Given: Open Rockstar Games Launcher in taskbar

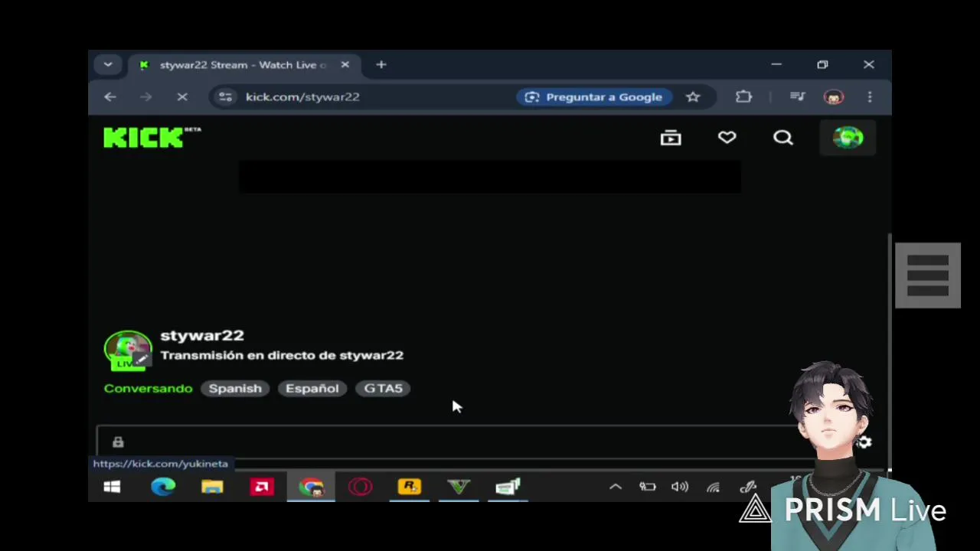Looking at the screenshot, I should pos(410,487).
